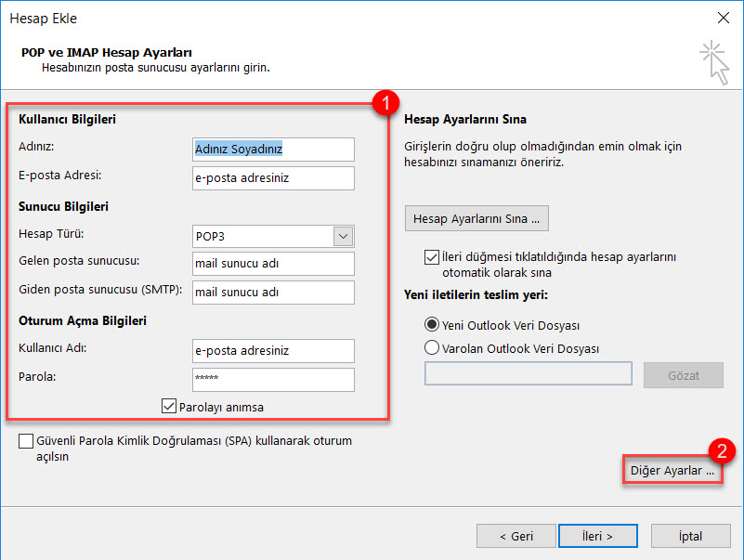Click the Gözat browse button
This screenshot has height=560, width=744.
pyautogui.click(x=684, y=375)
